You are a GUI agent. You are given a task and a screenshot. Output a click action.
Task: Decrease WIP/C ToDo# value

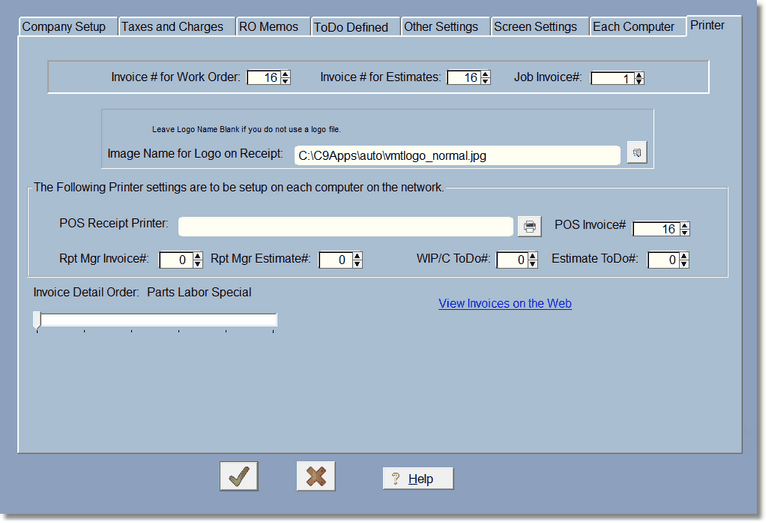[533, 264]
